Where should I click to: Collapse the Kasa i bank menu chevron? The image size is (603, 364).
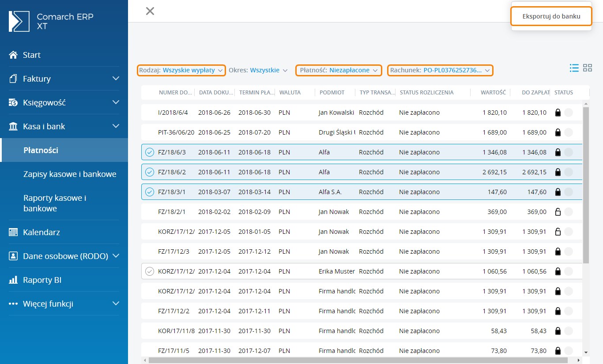pyautogui.click(x=116, y=126)
